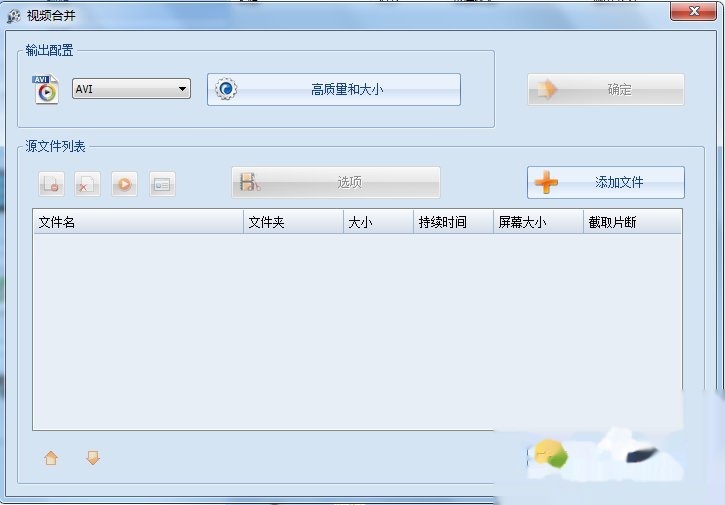Click the 确定 confirm button

pos(606,89)
